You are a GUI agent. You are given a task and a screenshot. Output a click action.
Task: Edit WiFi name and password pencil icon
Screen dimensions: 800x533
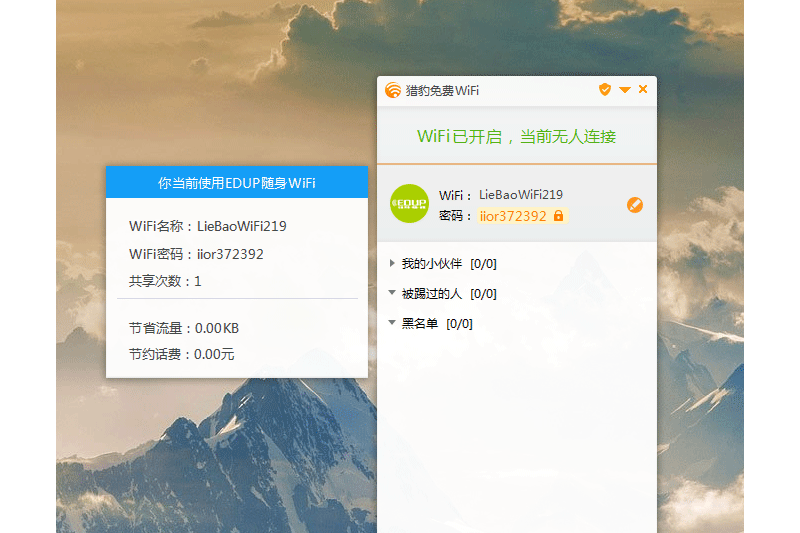pyautogui.click(x=635, y=205)
